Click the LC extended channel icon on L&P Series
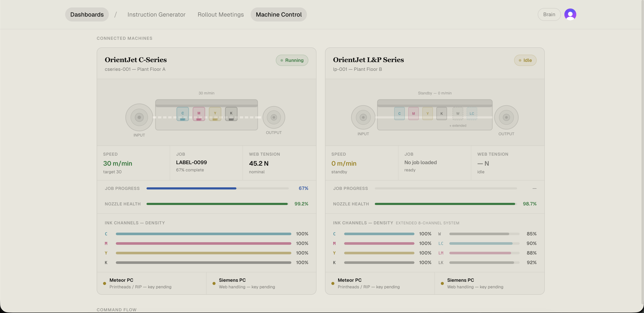Image resolution: width=644 pixels, height=313 pixels. pyautogui.click(x=472, y=114)
